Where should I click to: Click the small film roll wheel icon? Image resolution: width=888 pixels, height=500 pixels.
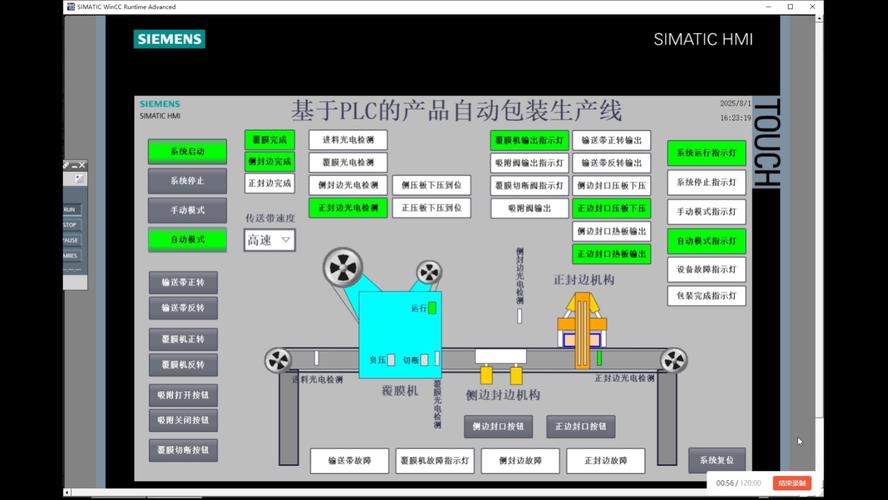click(429, 272)
